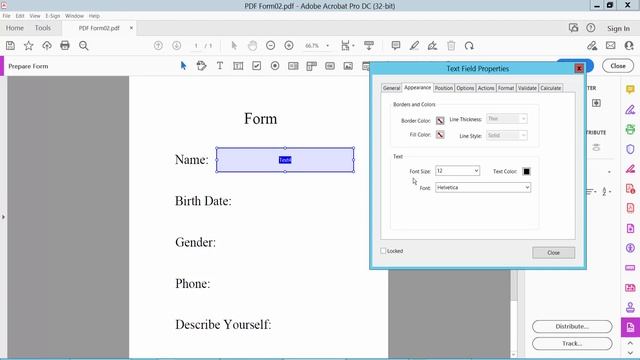Add a Text Field tool icon
The image size is (640, 360).
pyautogui.click(x=238, y=66)
